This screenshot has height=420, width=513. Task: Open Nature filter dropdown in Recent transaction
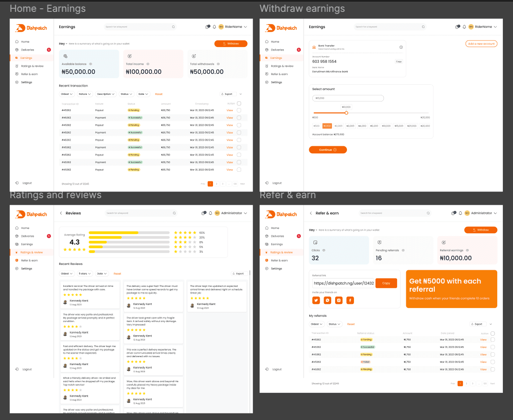tap(85, 94)
